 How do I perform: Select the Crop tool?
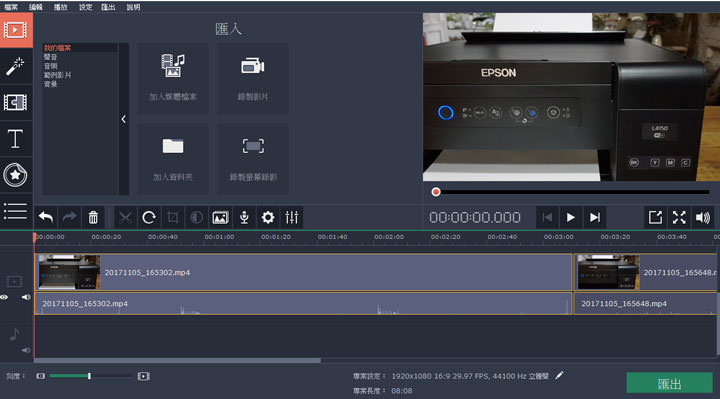click(x=173, y=217)
